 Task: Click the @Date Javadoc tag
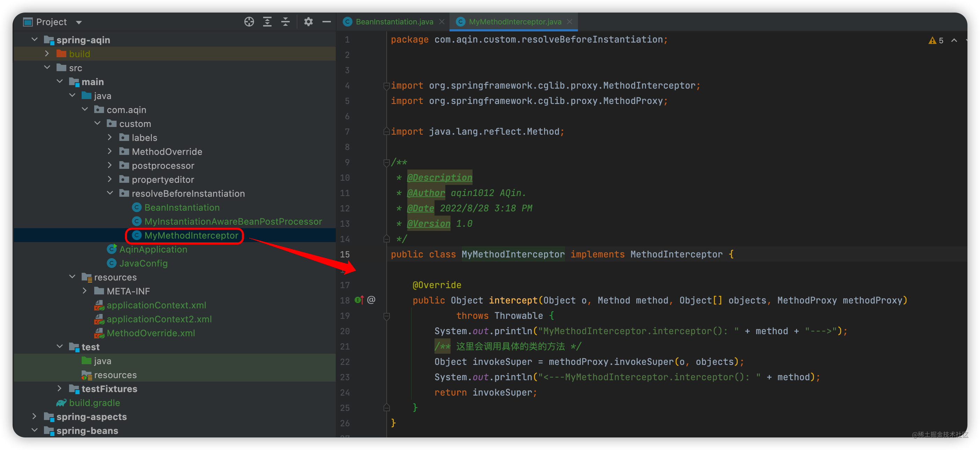pos(421,209)
